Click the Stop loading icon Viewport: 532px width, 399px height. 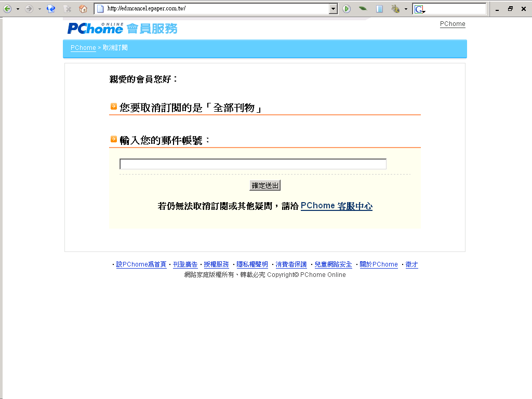68,9
